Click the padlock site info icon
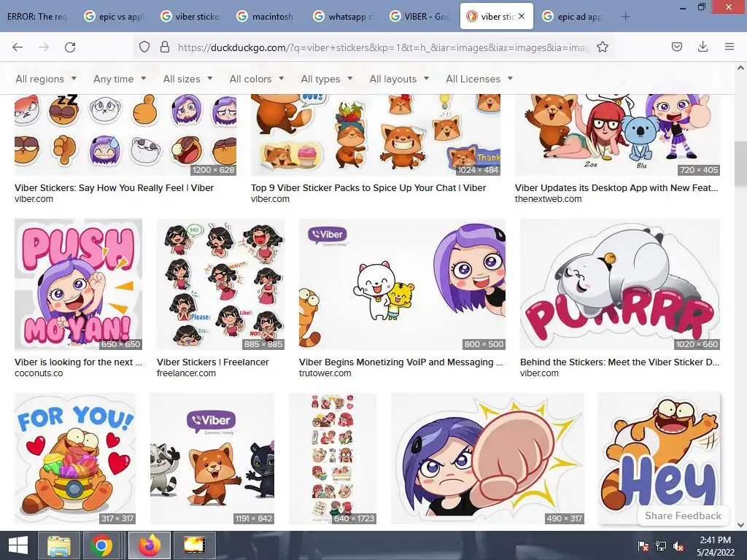747x560 pixels. click(x=164, y=47)
